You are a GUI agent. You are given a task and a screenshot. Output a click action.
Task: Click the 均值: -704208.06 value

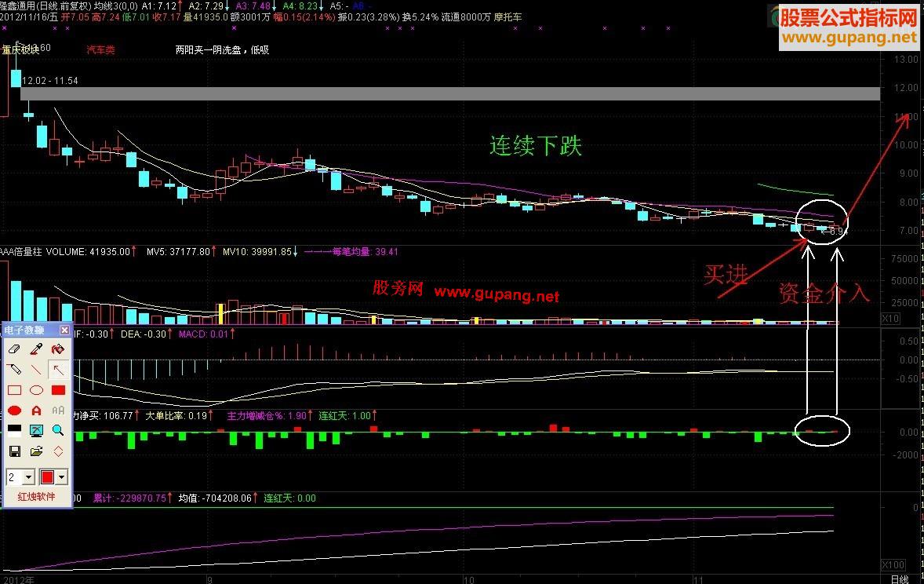click(x=215, y=498)
